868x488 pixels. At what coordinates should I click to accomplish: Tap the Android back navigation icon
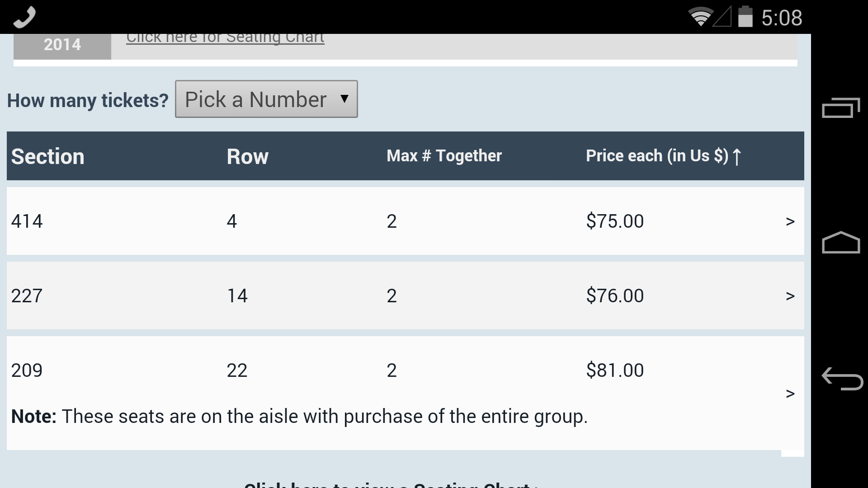coord(842,379)
